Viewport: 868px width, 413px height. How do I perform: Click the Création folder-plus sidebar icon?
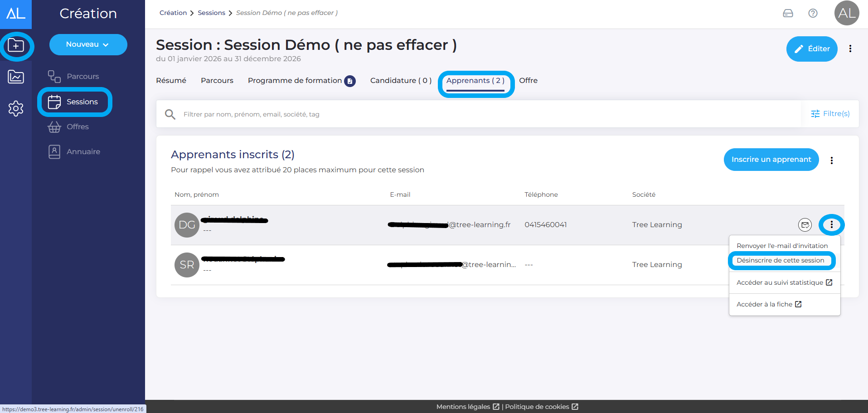coord(16,46)
